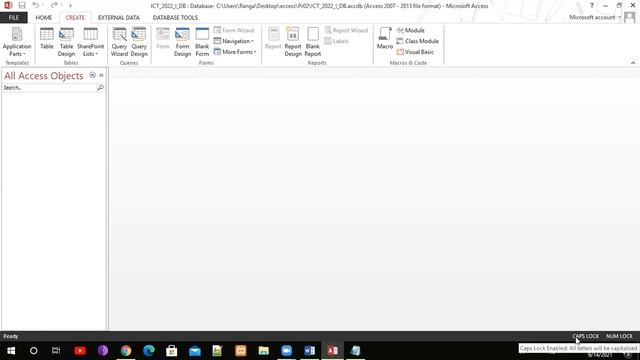Select the CREATE tab

coord(75,18)
